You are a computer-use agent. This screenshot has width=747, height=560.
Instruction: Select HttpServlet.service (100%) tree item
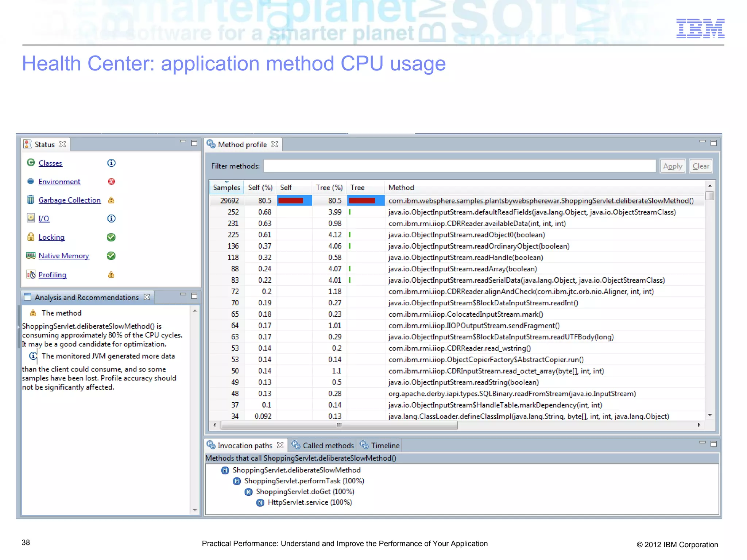(310, 502)
